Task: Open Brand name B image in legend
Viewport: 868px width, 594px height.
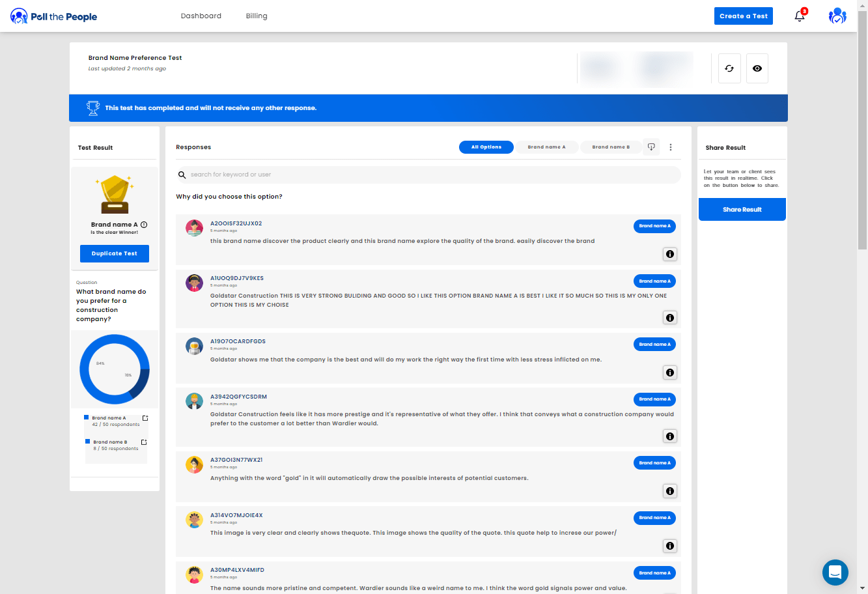Action: click(144, 442)
